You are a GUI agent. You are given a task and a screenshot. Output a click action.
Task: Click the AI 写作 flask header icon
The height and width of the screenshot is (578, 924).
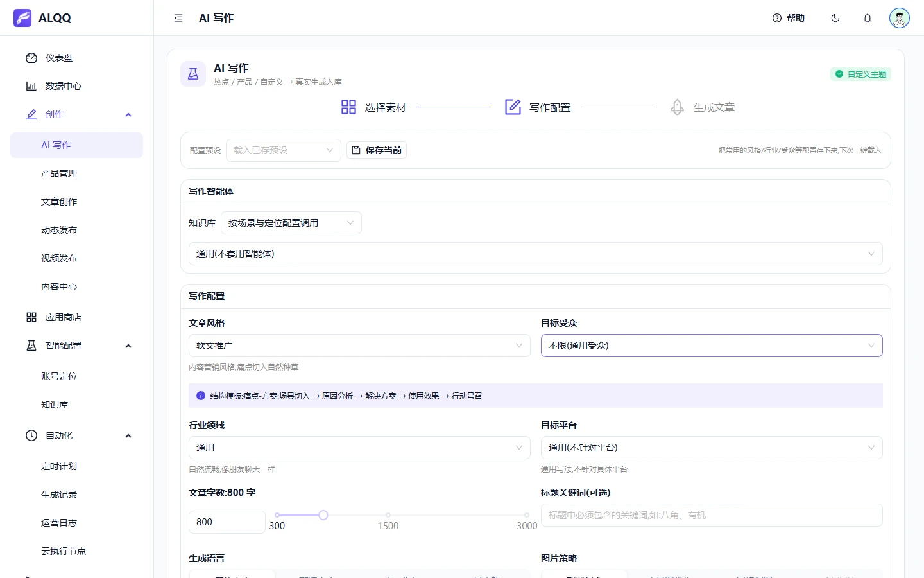(x=193, y=74)
